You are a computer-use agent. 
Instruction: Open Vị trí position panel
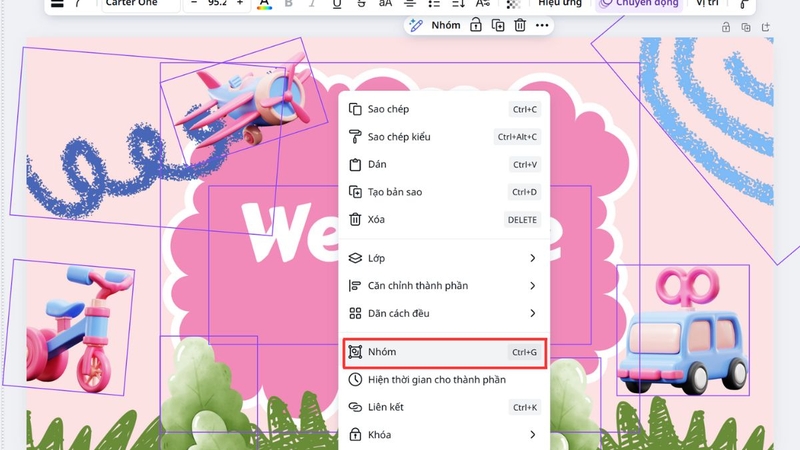click(707, 4)
